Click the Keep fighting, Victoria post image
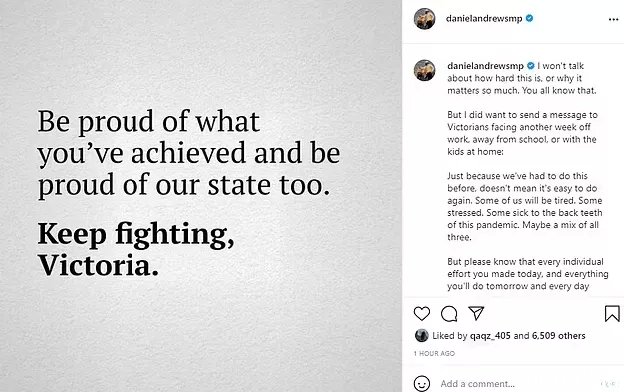 201,196
